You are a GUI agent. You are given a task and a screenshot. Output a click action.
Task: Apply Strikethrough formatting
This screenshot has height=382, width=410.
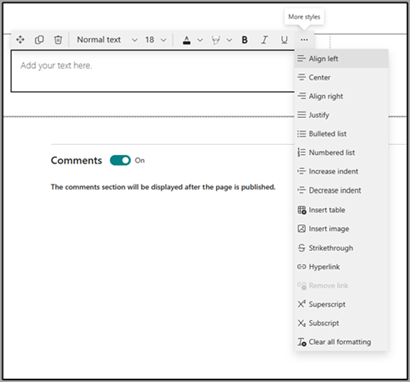tap(341, 248)
